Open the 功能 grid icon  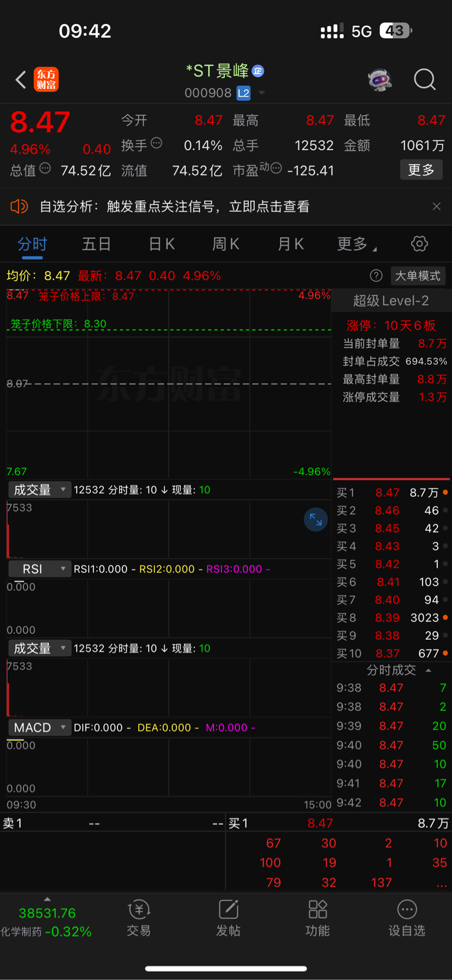point(318,919)
